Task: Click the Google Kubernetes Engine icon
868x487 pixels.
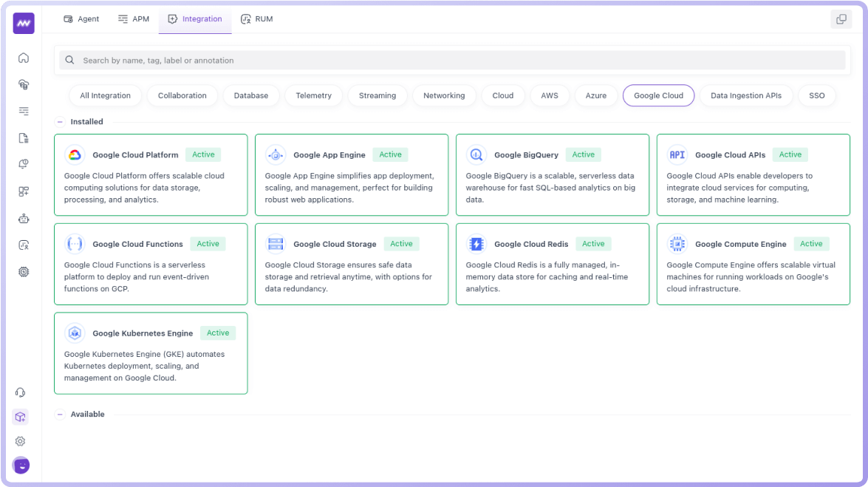Action: pos(75,333)
